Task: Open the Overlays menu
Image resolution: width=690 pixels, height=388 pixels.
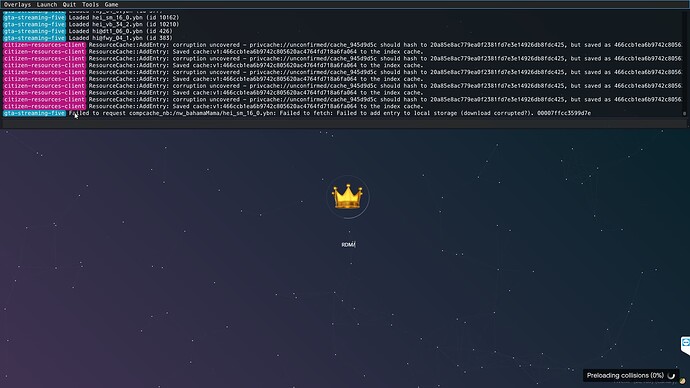Action: pos(17,4)
